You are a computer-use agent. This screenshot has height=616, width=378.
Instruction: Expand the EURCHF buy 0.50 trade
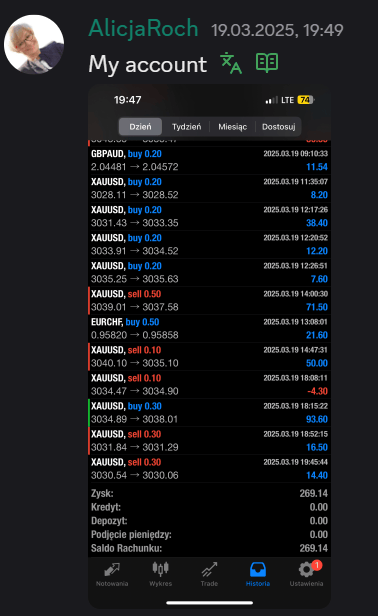[209, 328]
